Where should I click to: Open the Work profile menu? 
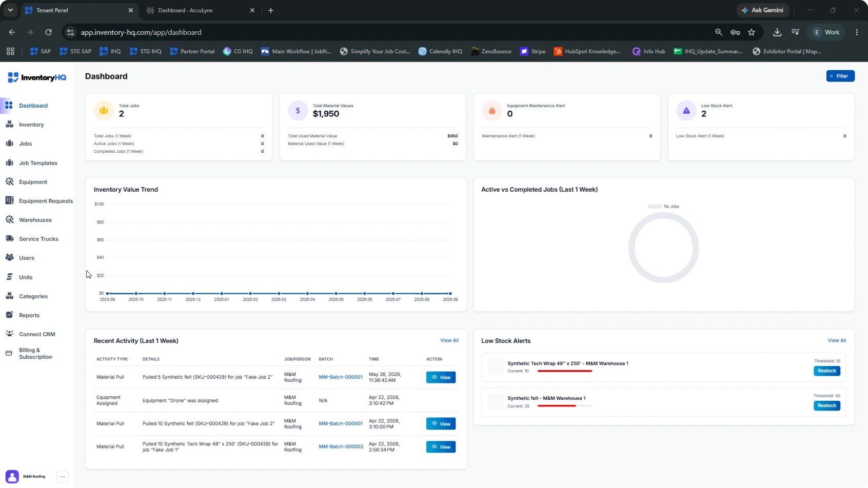[826, 32]
